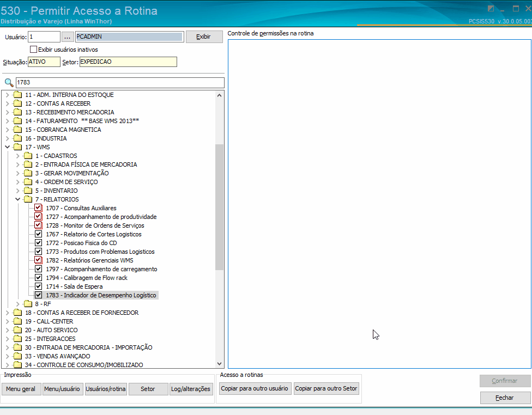Image resolution: width=532 pixels, height=415 pixels.
Task: Click folder icon of 25 - INTEGRACOES
Action: 17,339
